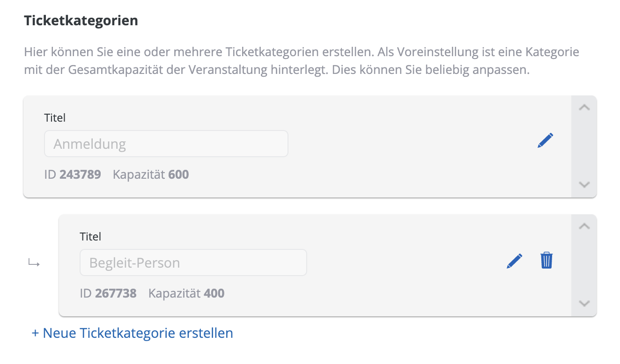
Task: Move the Begleit-Person category down
Action: point(584,303)
